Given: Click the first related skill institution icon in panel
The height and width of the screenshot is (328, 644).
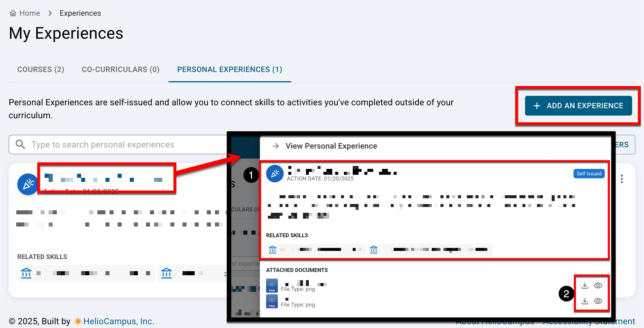Looking at the screenshot, I should (273, 249).
